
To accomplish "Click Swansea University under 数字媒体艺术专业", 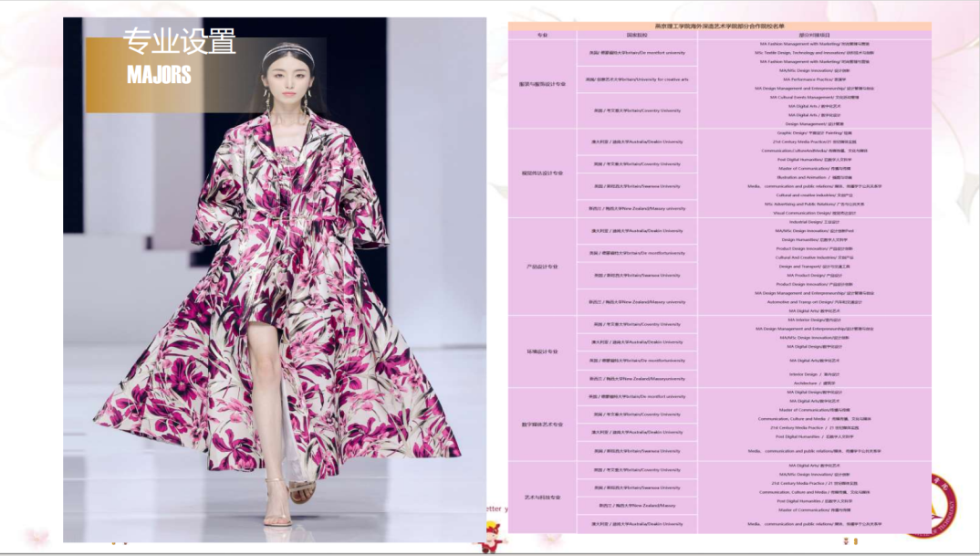I will pyautogui.click(x=637, y=451).
